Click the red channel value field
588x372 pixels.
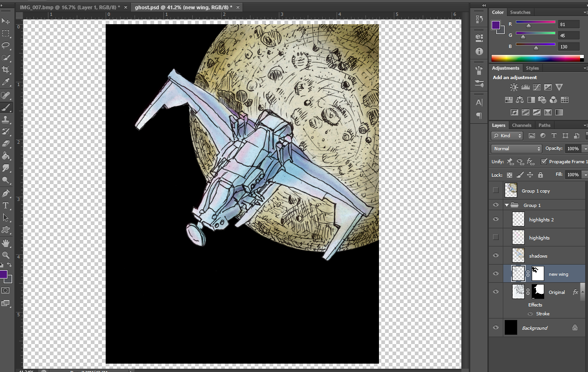pos(568,25)
